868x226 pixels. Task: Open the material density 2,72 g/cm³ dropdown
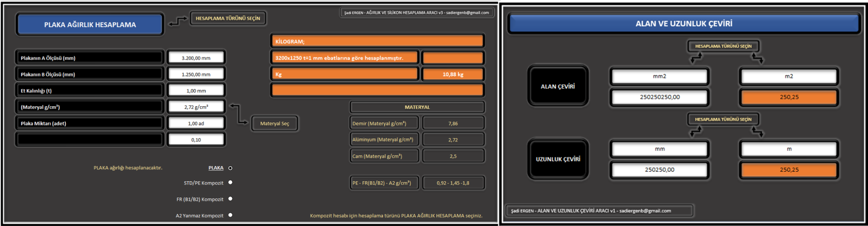tap(196, 107)
